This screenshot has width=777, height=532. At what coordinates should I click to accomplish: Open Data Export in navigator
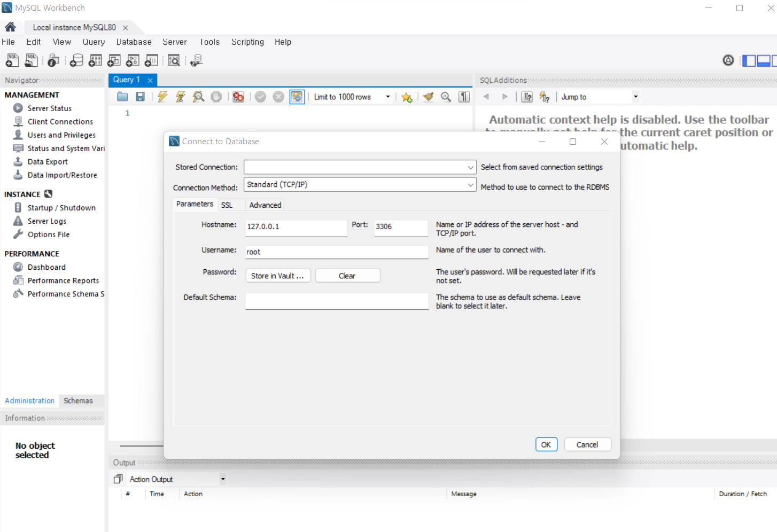coord(48,162)
